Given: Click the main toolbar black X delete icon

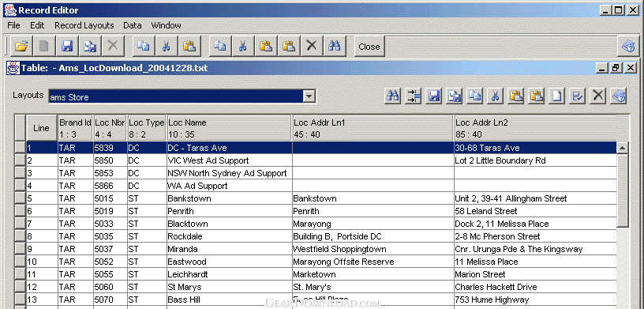Looking at the screenshot, I should click(x=312, y=46).
